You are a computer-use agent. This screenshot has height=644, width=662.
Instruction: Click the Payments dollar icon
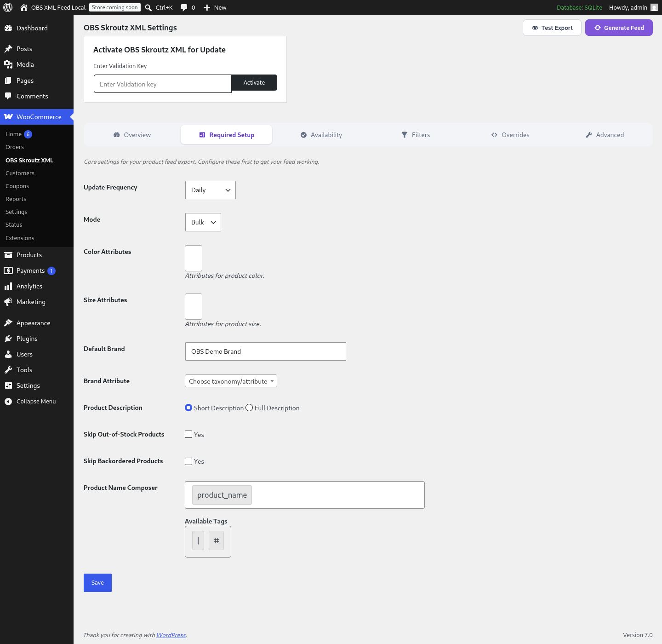click(x=8, y=270)
